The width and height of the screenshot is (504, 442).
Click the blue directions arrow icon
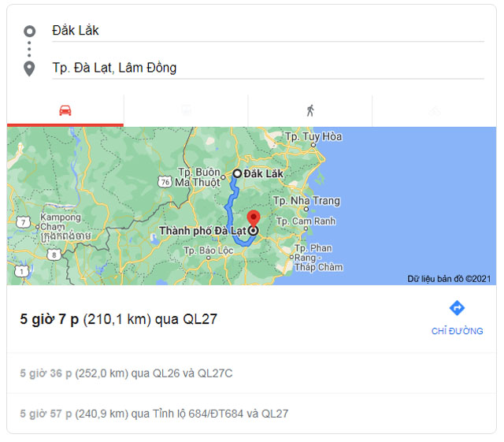pos(457,308)
